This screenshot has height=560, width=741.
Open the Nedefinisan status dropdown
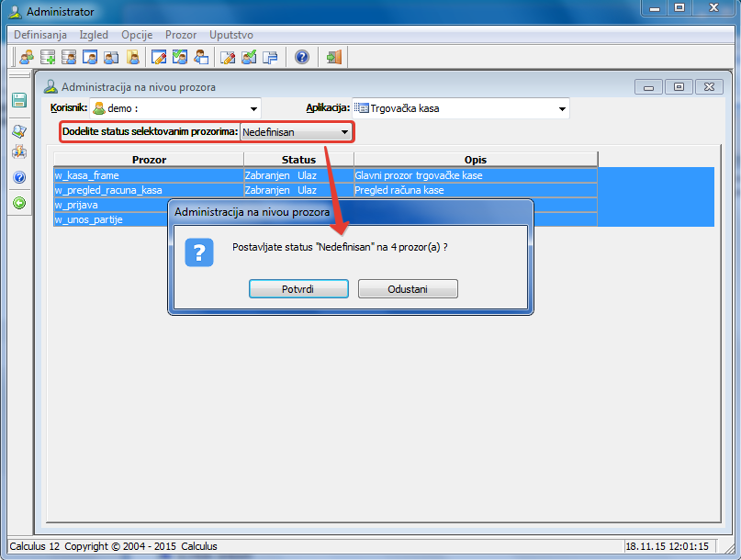(344, 132)
